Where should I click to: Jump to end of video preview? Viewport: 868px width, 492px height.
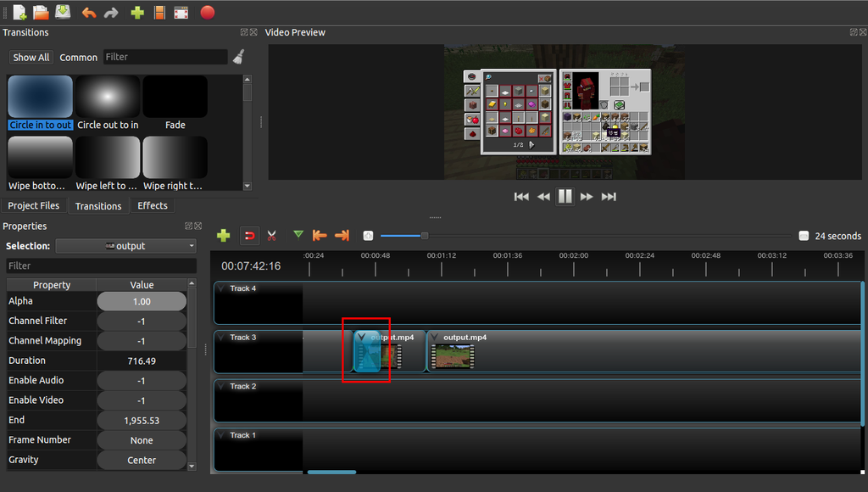click(x=609, y=197)
